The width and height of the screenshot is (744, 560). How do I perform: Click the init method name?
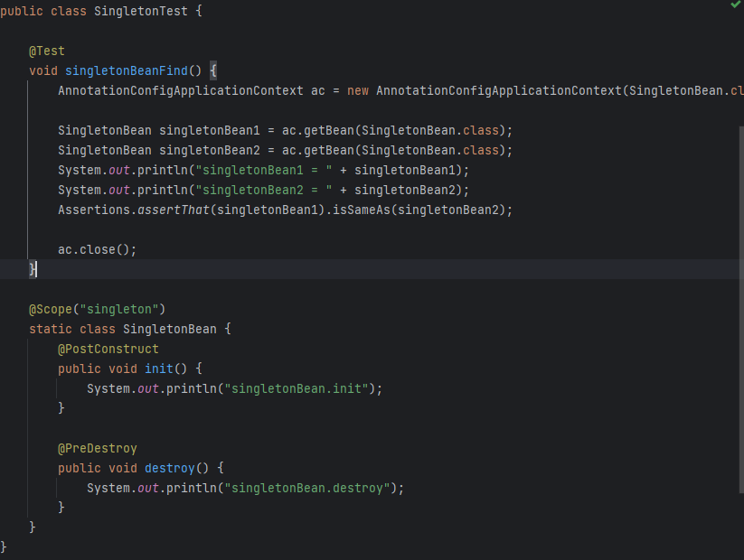[159, 369]
